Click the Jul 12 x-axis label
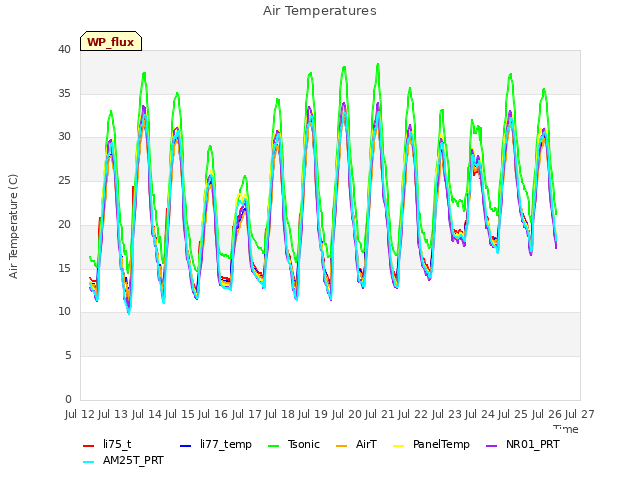 click(81, 414)
